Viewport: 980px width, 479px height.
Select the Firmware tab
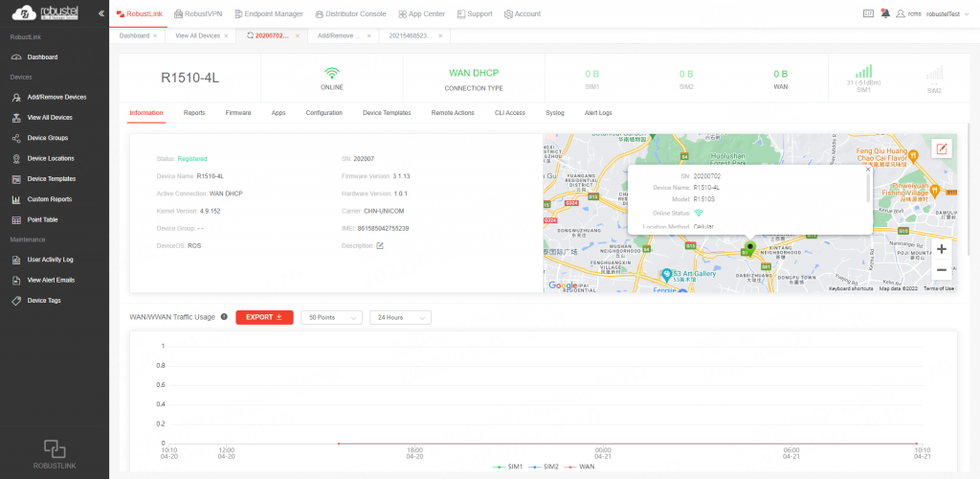[238, 113]
